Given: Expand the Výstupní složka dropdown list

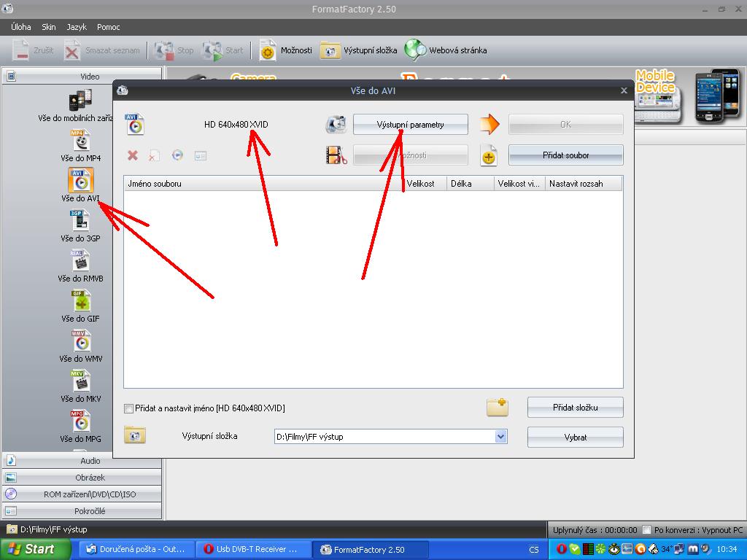Looking at the screenshot, I should [x=500, y=437].
